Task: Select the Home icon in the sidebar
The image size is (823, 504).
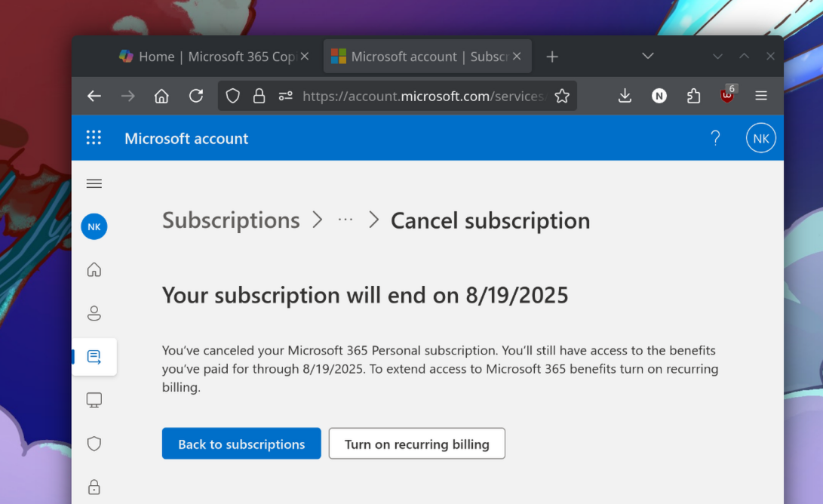Action: pos(94,269)
